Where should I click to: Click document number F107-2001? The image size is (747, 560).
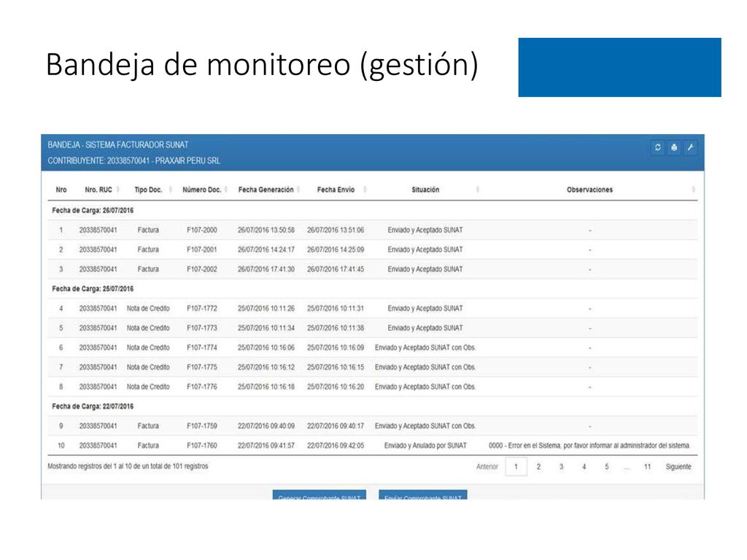[x=202, y=249]
